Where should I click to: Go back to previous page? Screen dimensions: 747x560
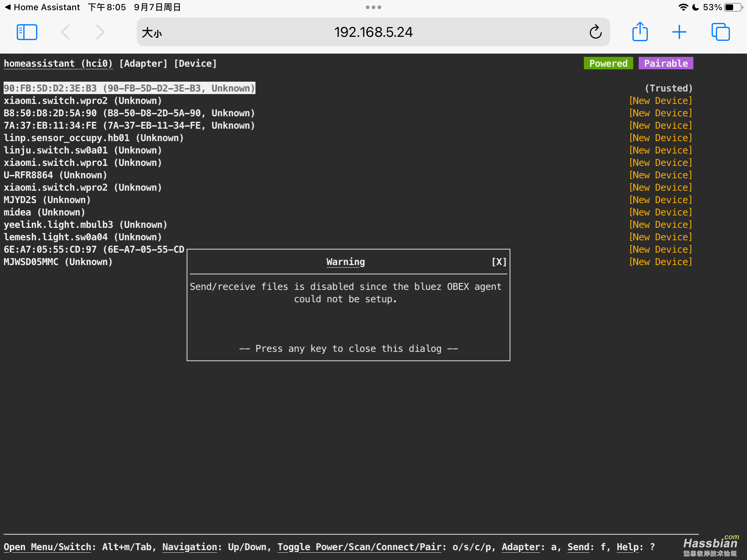[x=65, y=32]
